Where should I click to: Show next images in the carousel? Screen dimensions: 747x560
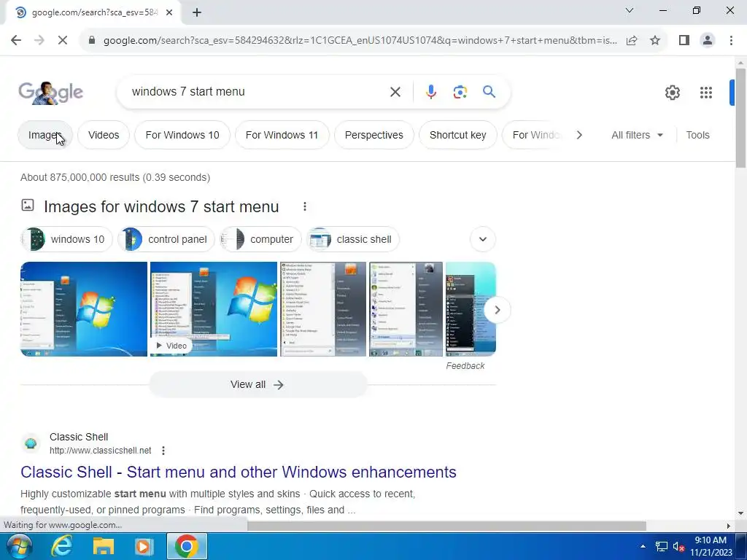pyautogui.click(x=497, y=310)
